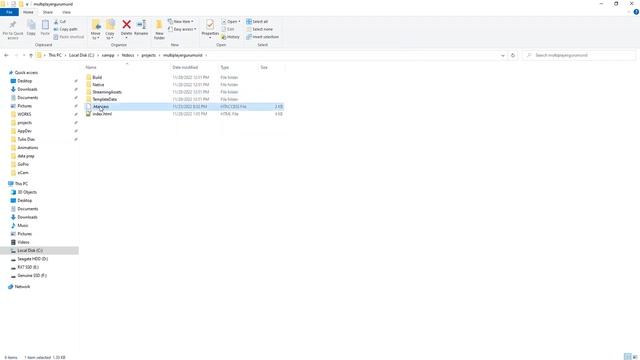Create a New folder from the ribbon
Screen dimensions: 640x360
tap(159, 29)
